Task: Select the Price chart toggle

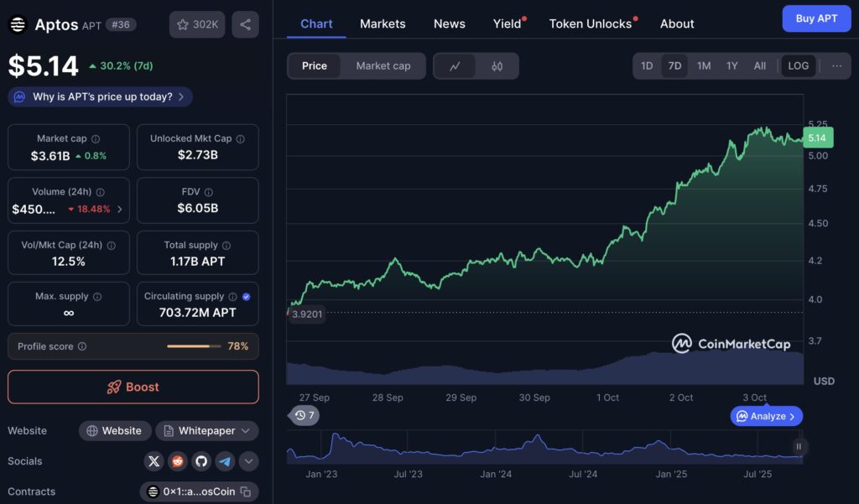Action: click(315, 65)
